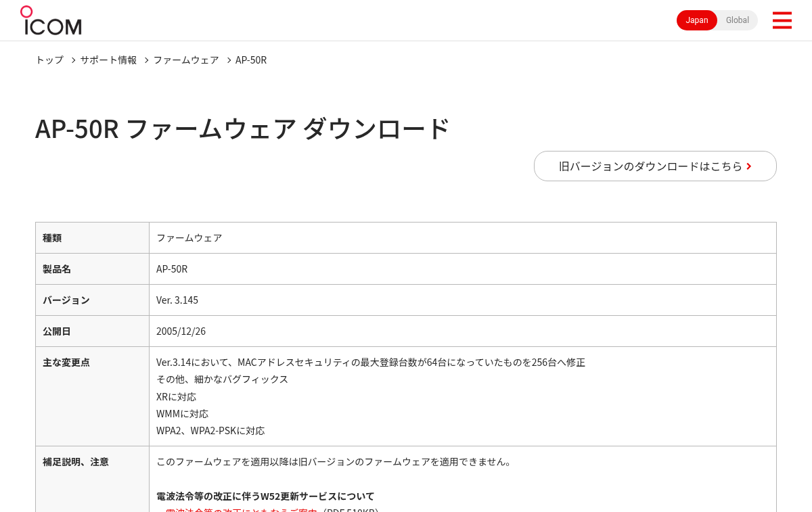Go to トップ breadcrumb

tap(49, 60)
